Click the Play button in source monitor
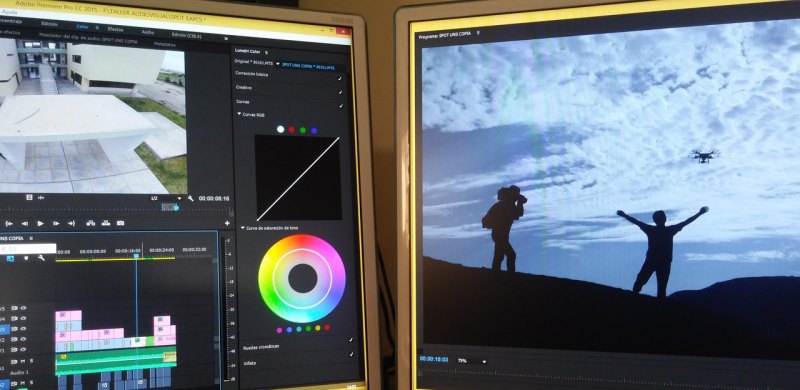 [40, 223]
